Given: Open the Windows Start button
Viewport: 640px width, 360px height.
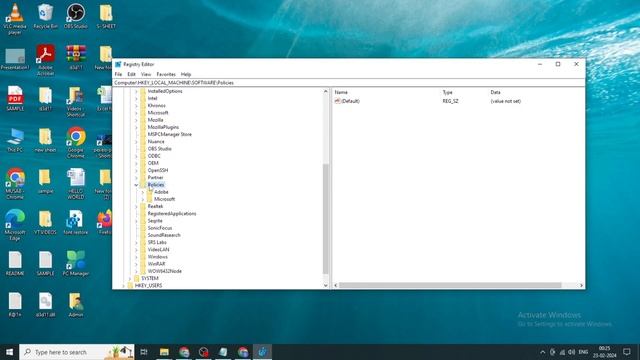Looking at the screenshot, I should pos(9,352).
